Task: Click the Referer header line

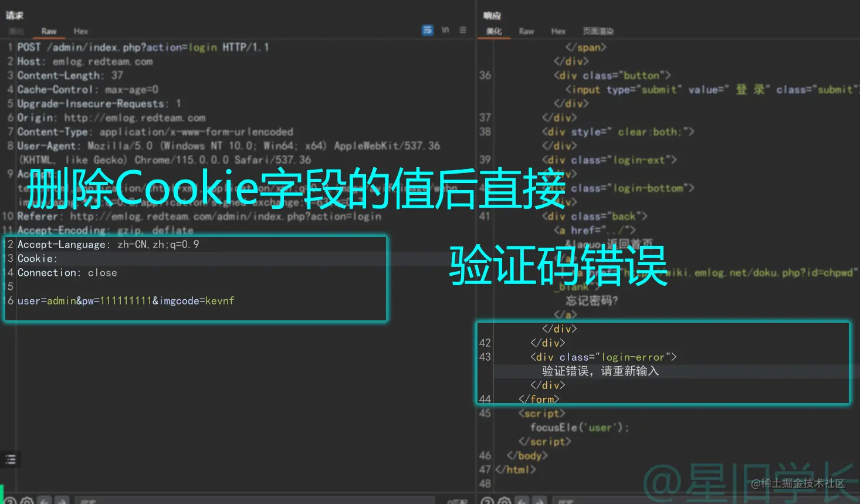Action: [x=199, y=216]
